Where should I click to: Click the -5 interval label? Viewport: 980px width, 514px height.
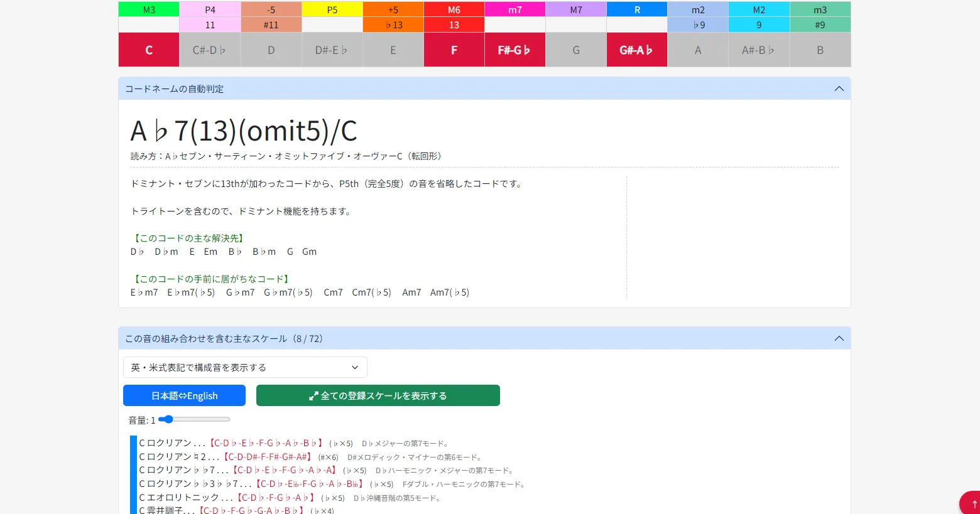point(271,9)
